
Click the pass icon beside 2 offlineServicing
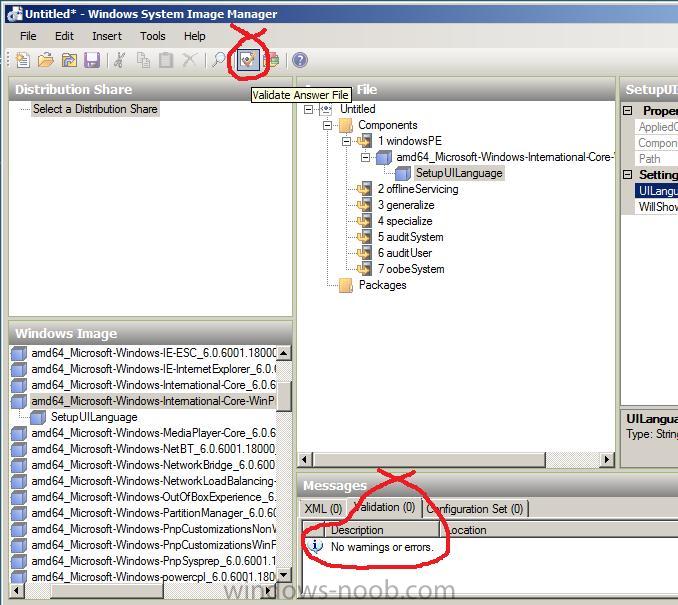[x=365, y=189]
